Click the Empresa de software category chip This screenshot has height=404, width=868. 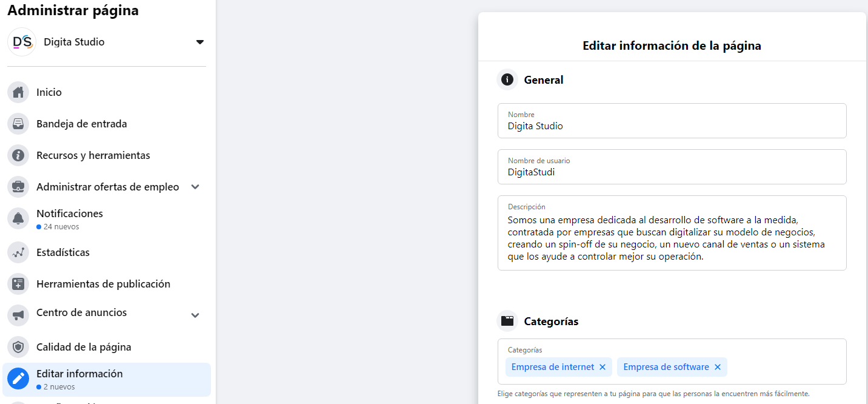[x=672, y=367]
